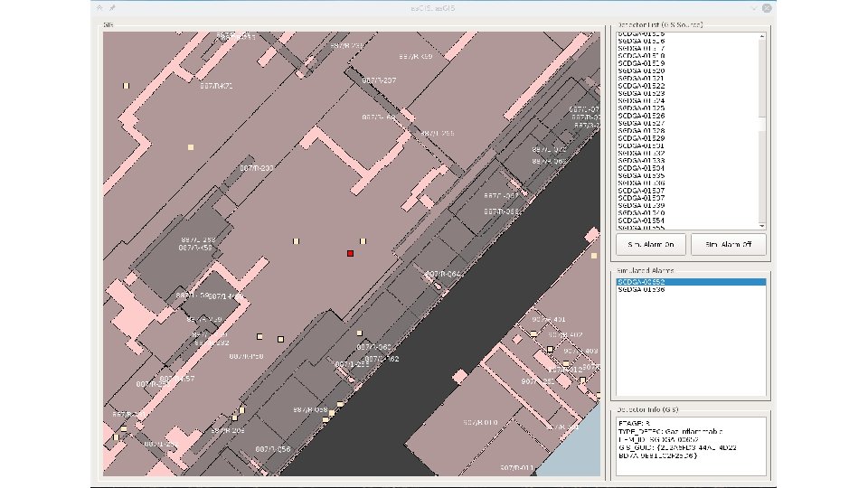Click the yellow detector marker right of red alarm
The width and height of the screenshot is (868, 488).
pos(363,241)
